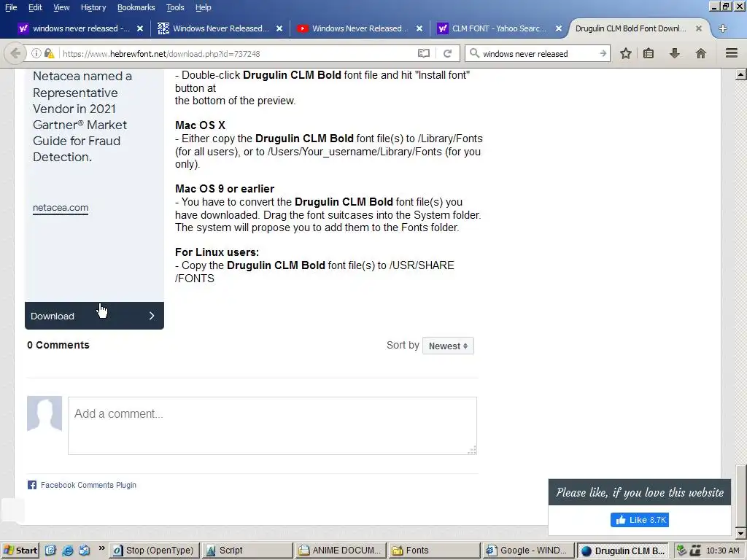The height and width of the screenshot is (560, 747).
Task: Open site information icon in address bar
Action: [36, 53]
